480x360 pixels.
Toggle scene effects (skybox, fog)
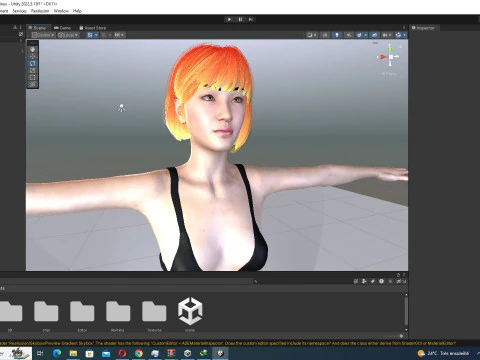[359, 35]
